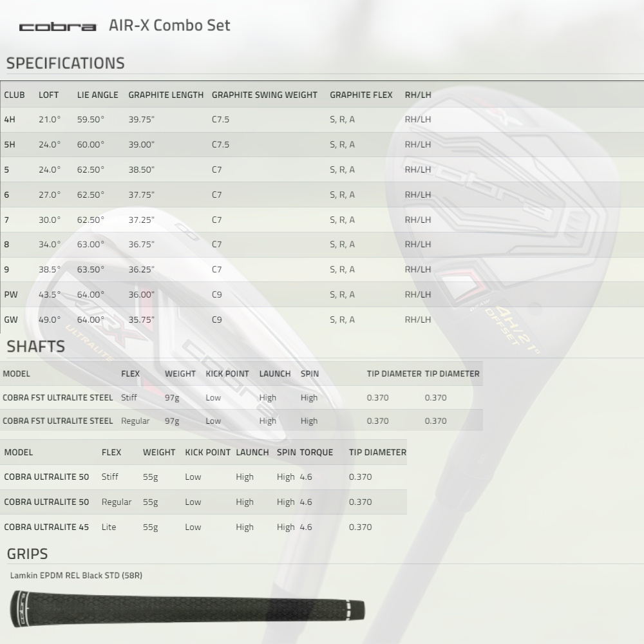
Task: Click the KICK POINT header in steel shafts table
Action: point(227,374)
